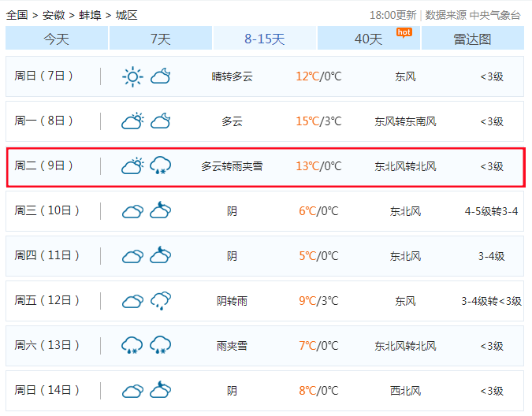
Task: Open the 7天 forecast tab
Action: pyautogui.click(x=160, y=39)
